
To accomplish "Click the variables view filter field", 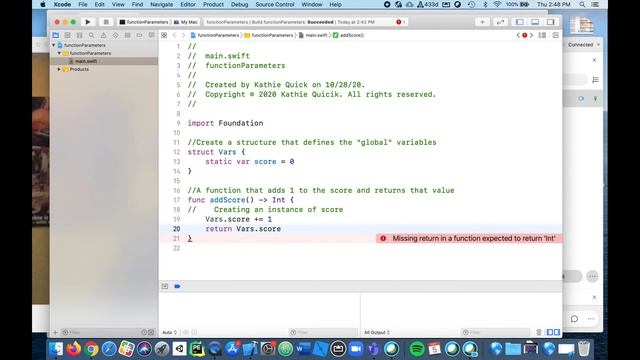I will pos(322,332).
